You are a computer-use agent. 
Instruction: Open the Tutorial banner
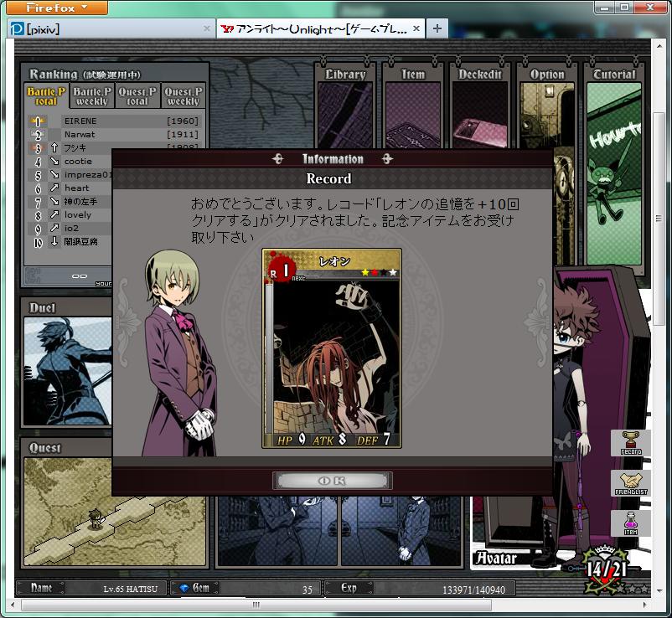tap(614, 169)
